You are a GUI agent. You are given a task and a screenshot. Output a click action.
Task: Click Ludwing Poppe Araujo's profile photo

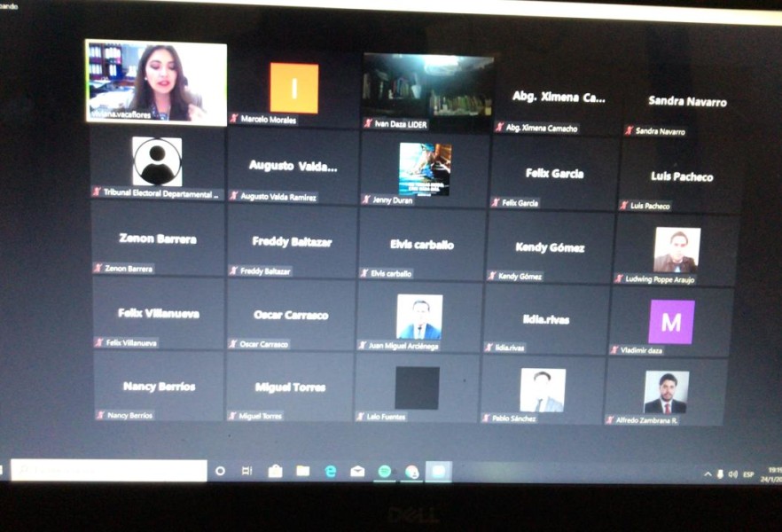[676, 250]
